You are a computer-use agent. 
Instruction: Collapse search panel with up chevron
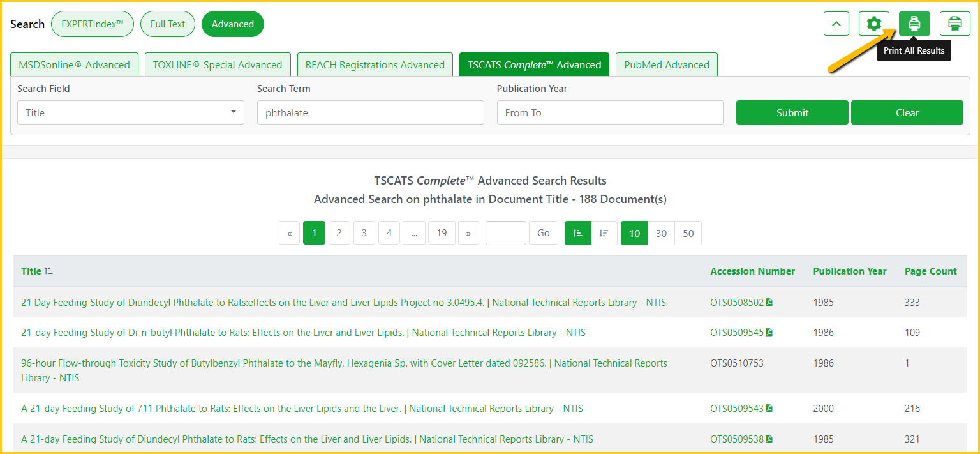pyautogui.click(x=836, y=24)
